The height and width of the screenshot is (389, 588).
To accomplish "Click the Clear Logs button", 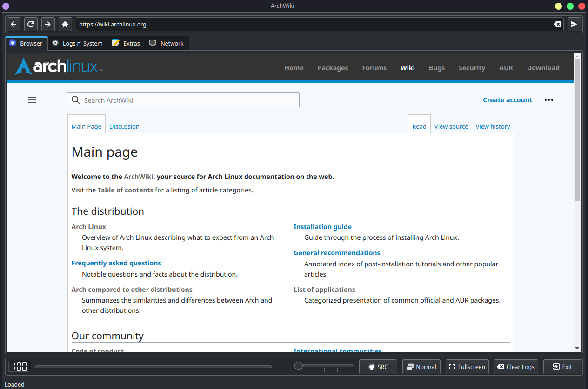I will click(516, 367).
